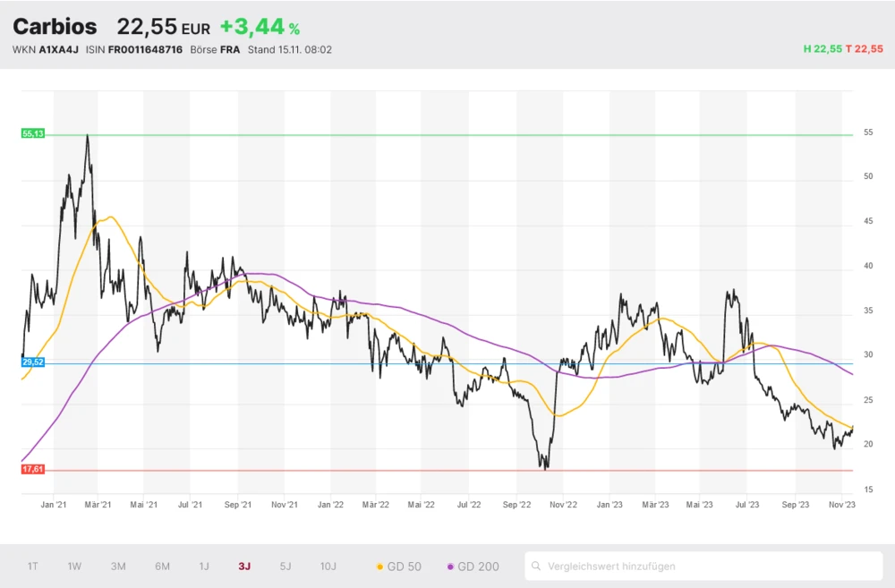Image resolution: width=895 pixels, height=588 pixels.
Task: Click the Carbios stock title
Action: point(55,27)
